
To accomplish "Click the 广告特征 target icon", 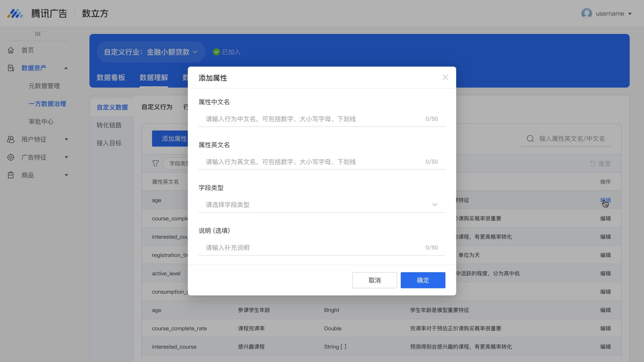I will tap(11, 157).
